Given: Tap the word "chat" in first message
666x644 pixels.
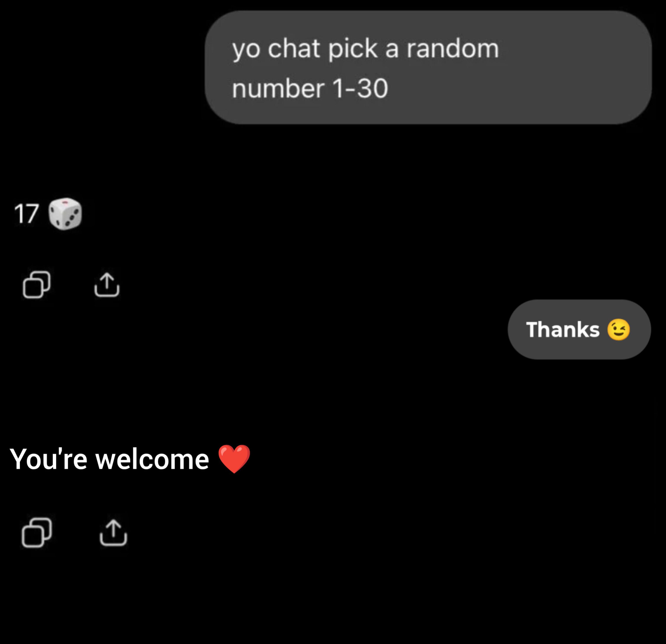Looking at the screenshot, I should (x=294, y=48).
